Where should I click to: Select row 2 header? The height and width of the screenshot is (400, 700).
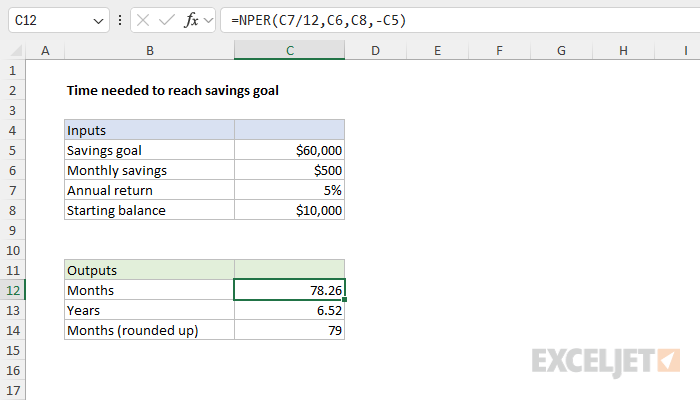12,91
